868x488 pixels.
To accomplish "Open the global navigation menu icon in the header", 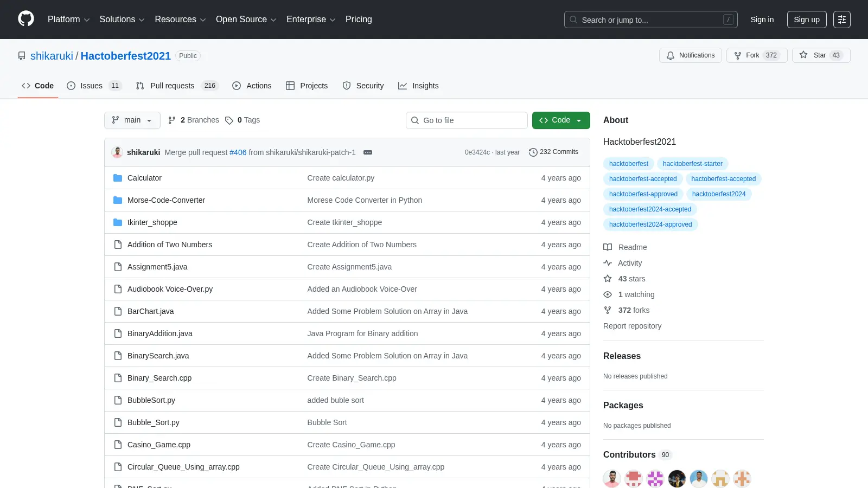I will point(842,20).
